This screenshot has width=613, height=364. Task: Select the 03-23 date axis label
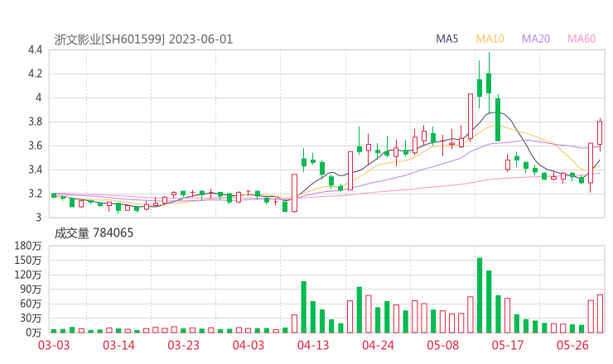[183, 345]
